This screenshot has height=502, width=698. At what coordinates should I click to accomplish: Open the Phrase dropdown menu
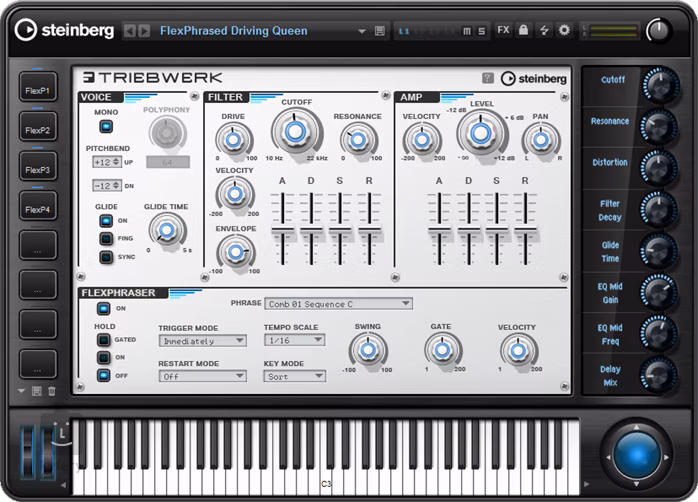[x=338, y=304]
